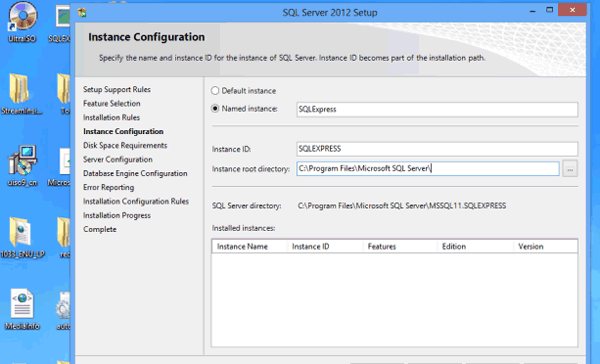Click Setup Support Rules step
The width and height of the screenshot is (600, 364).
tap(117, 89)
